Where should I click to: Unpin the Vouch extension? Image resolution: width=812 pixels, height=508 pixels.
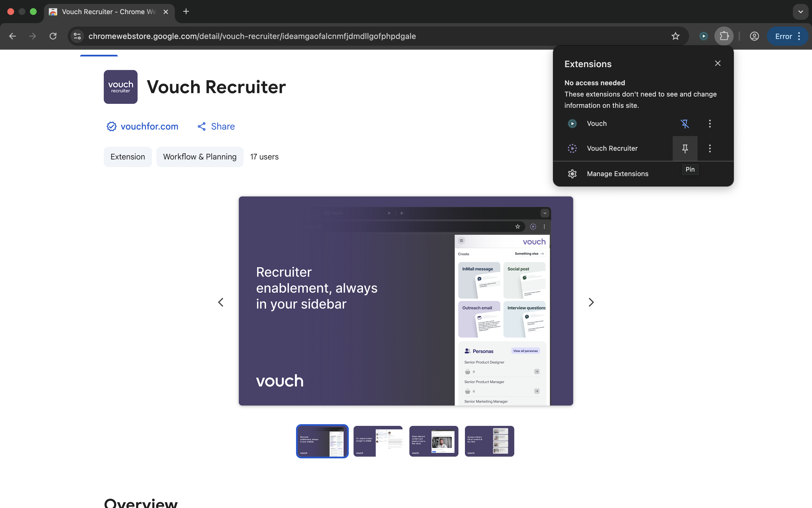[x=685, y=124]
